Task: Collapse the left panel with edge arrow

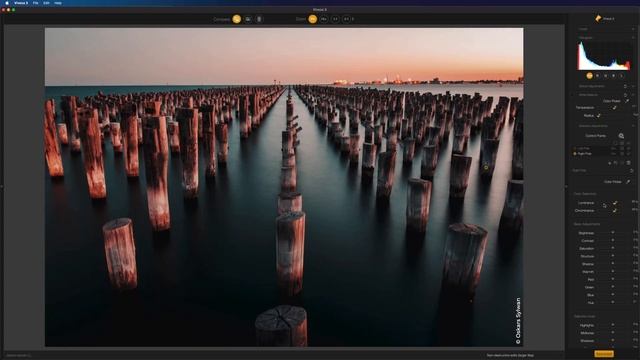Action: tap(2, 187)
